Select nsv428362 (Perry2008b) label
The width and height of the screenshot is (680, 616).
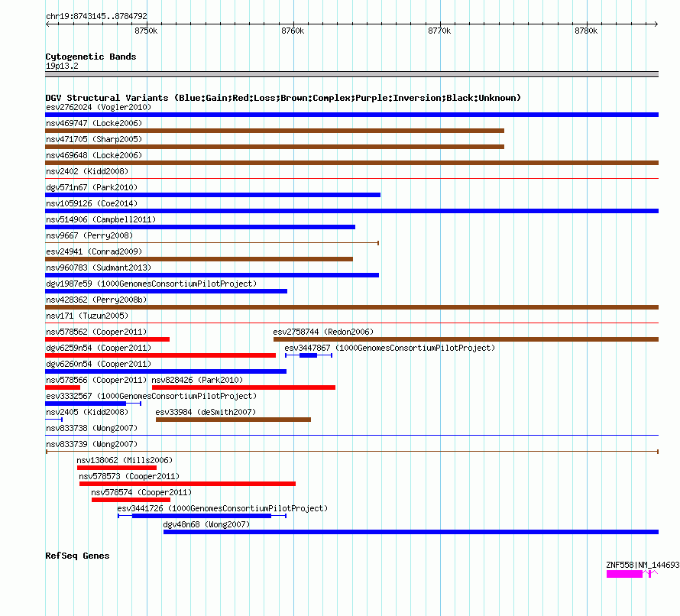pyautogui.click(x=96, y=300)
